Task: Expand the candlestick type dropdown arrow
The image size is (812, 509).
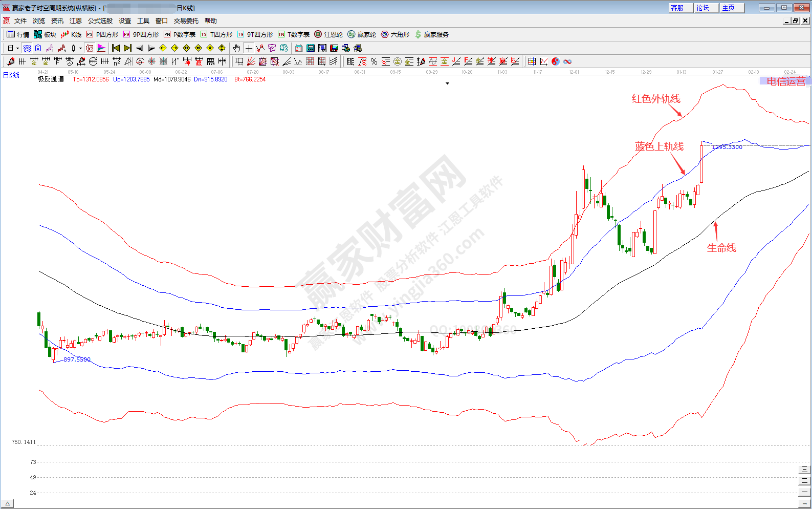Action: click(x=80, y=49)
